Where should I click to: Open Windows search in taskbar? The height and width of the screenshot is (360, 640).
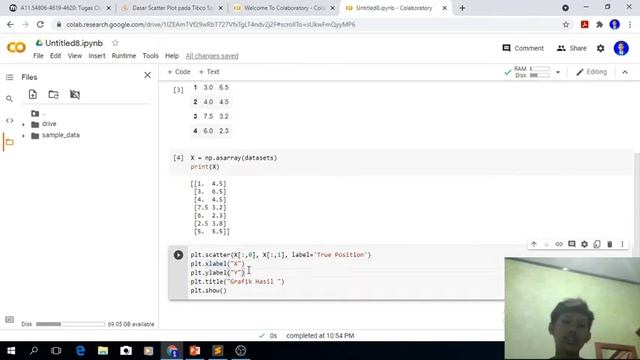34,351
